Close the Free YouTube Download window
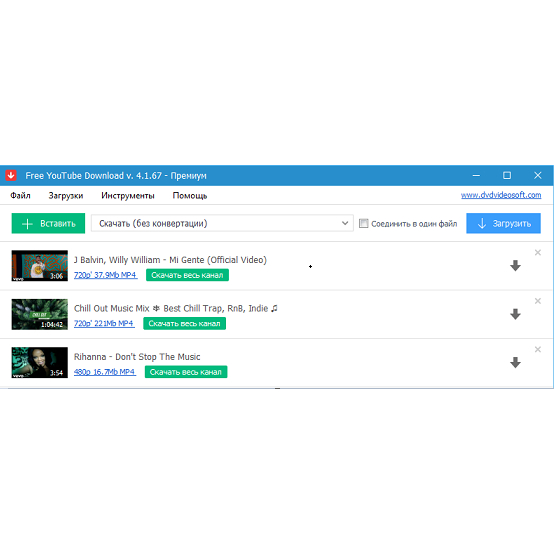The height and width of the screenshot is (554, 554). (537, 175)
